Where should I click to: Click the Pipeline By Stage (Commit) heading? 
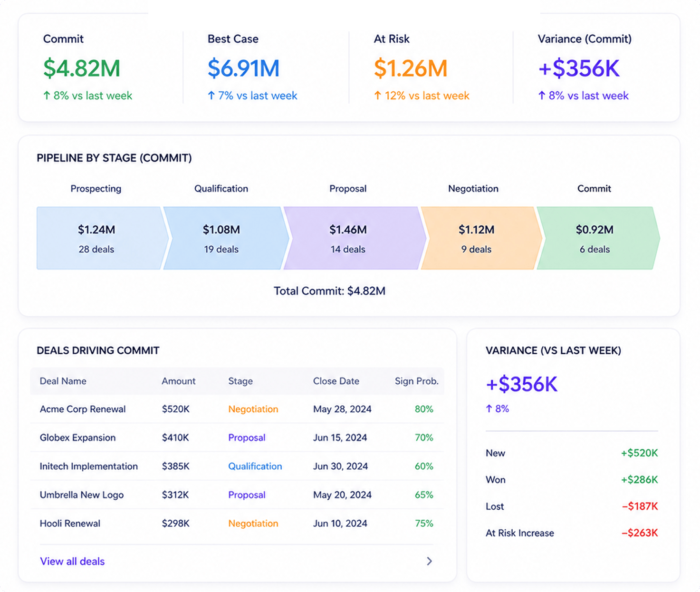114,158
